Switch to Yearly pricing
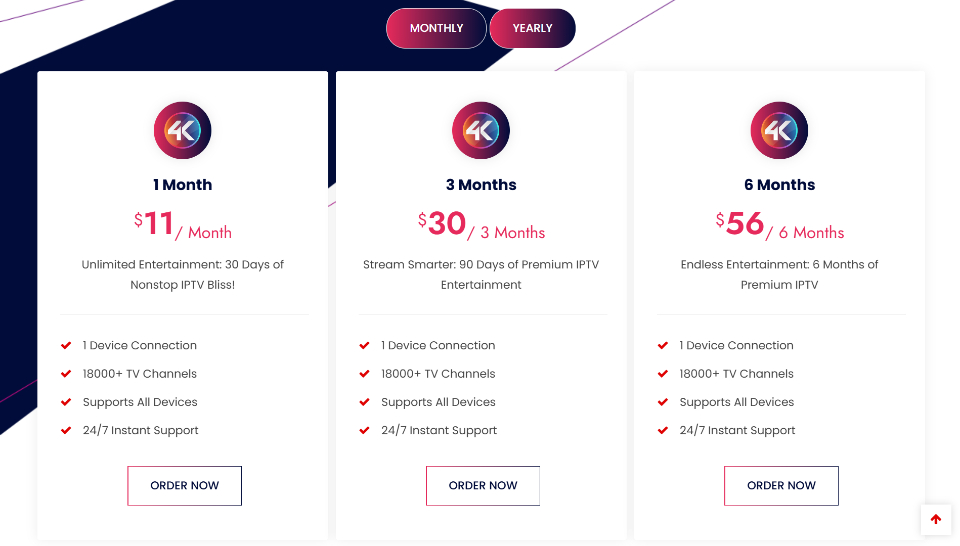960x546 pixels. tap(532, 28)
